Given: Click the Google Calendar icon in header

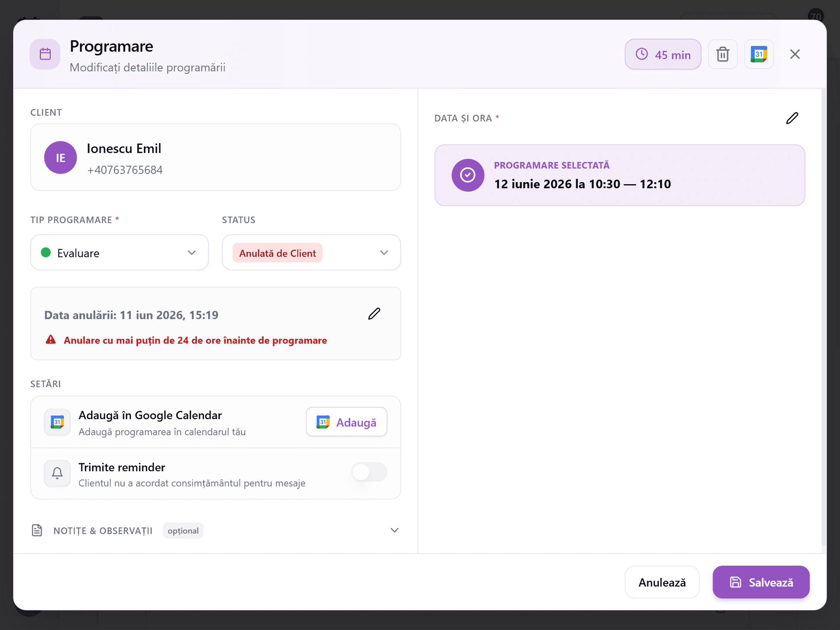Looking at the screenshot, I should (x=759, y=54).
